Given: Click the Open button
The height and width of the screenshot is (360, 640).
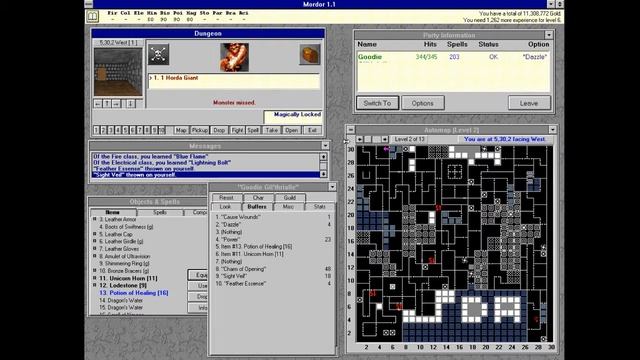Looking at the screenshot, I should pyautogui.click(x=291, y=130).
